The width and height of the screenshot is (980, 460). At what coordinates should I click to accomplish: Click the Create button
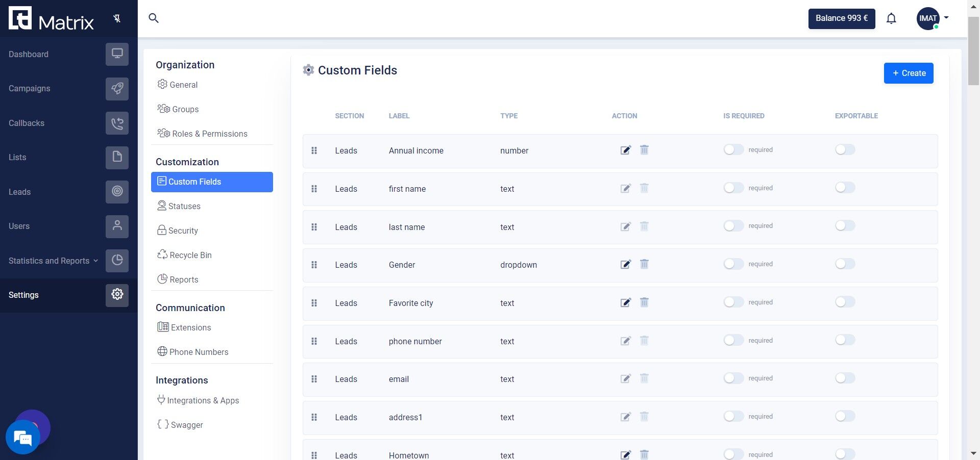[909, 73]
